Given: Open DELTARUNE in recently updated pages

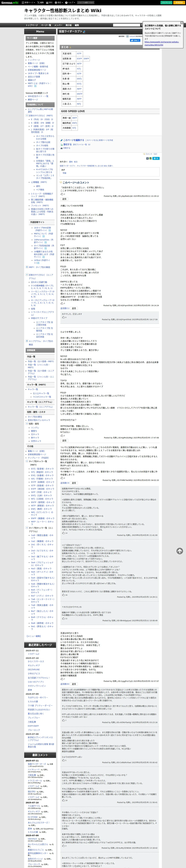Looking at the screenshot, I should [x=34, y=670].
